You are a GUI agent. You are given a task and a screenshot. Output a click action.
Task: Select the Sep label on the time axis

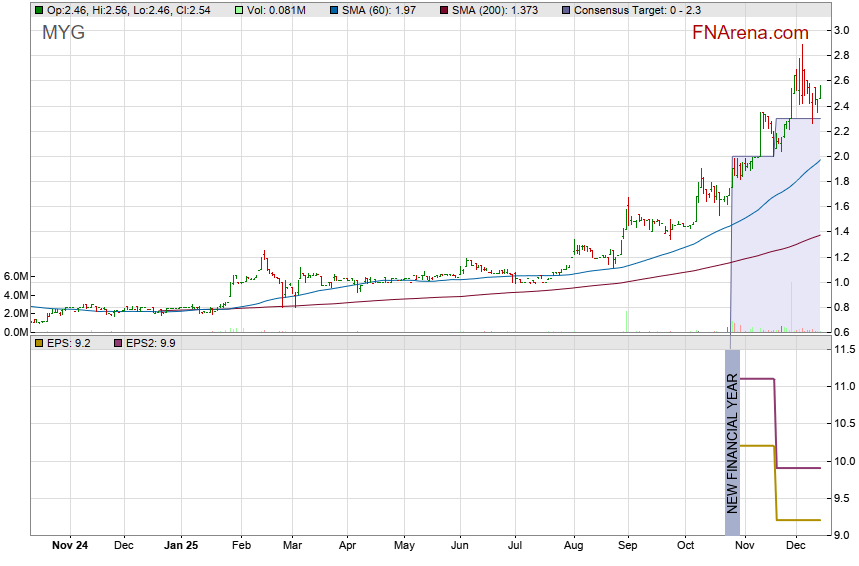(x=628, y=546)
